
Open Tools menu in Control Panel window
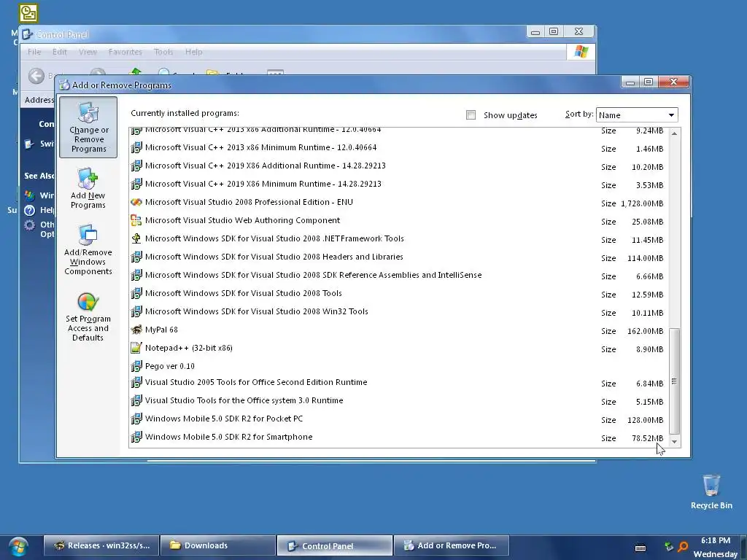[x=163, y=52]
